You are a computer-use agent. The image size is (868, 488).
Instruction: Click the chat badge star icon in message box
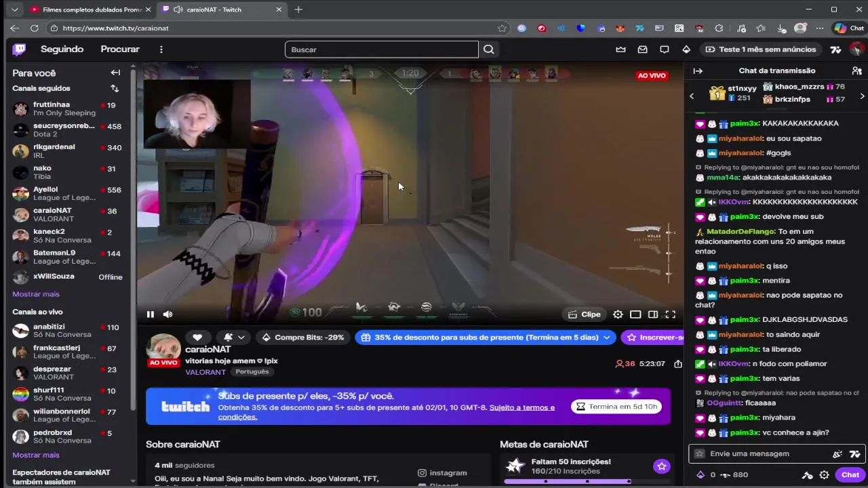(x=700, y=454)
